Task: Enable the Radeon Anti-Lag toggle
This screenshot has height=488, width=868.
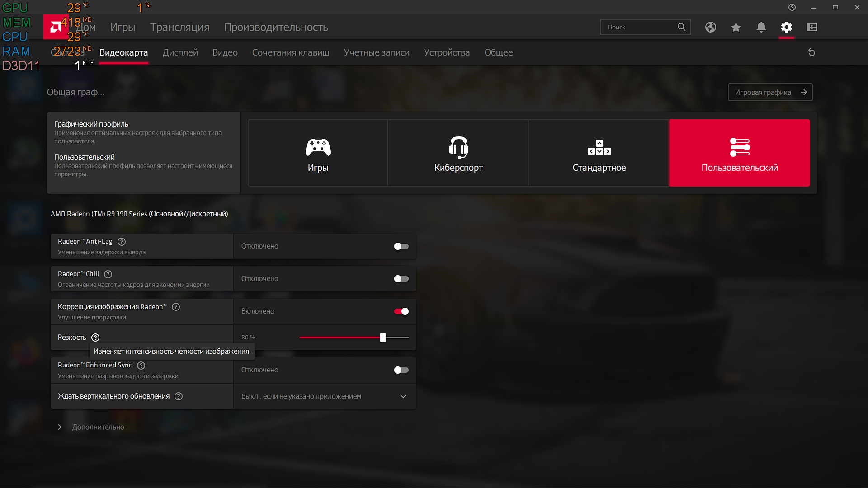Action: [x=401, y=246]
